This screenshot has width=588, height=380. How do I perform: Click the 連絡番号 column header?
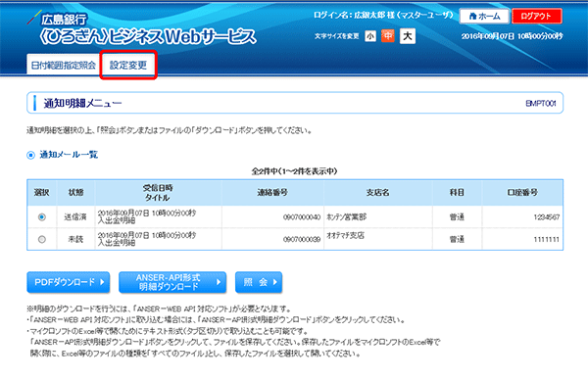pyautogui.click(x=272, y=193)
